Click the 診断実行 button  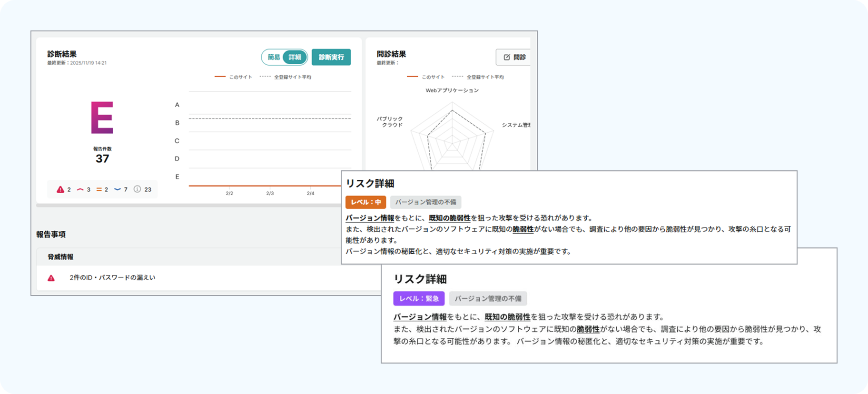331,57
